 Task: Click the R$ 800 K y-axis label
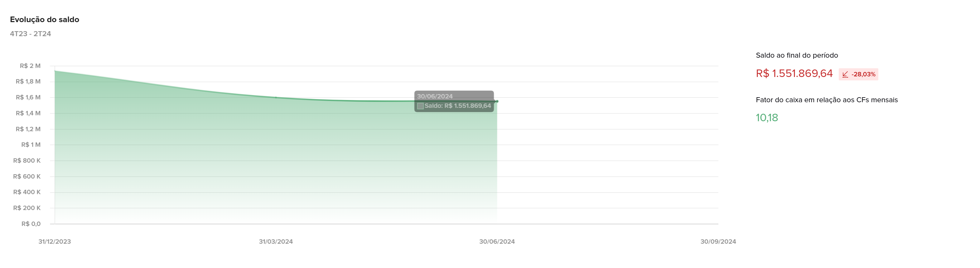(x=27, y=161)
